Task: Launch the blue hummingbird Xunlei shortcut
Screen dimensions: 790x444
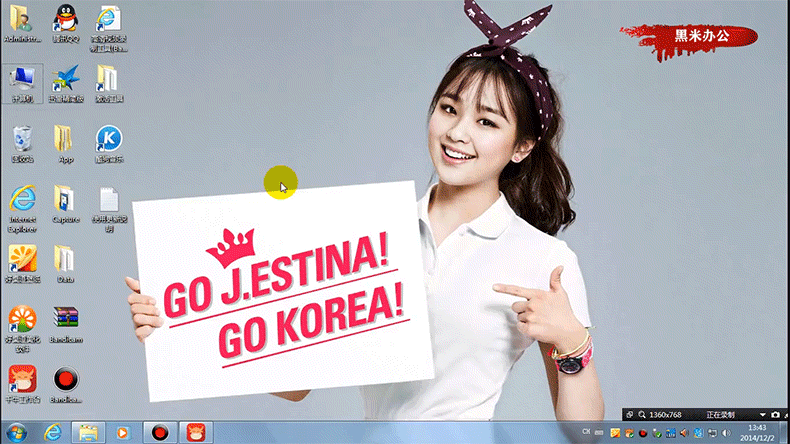Action: pos(65,84)
